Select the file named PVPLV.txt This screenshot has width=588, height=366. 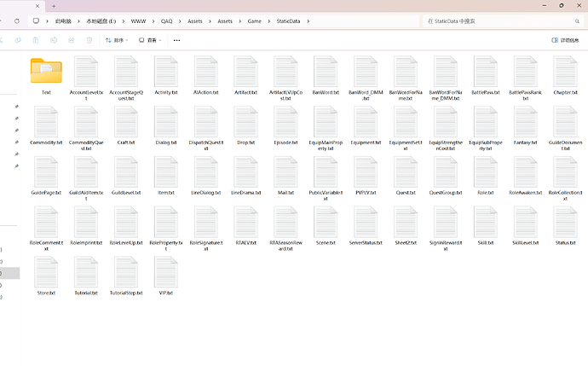click(366, 176)
